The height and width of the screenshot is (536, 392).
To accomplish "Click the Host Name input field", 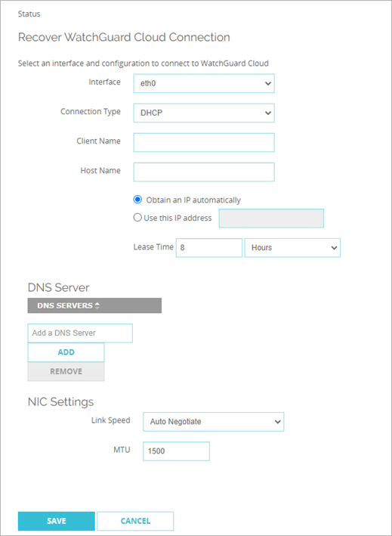I will 204,172.
